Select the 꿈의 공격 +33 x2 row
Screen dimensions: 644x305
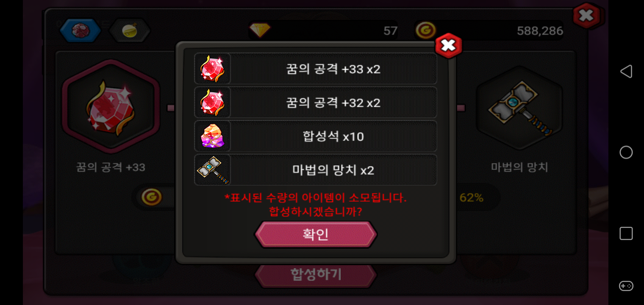tap(316, 69)
